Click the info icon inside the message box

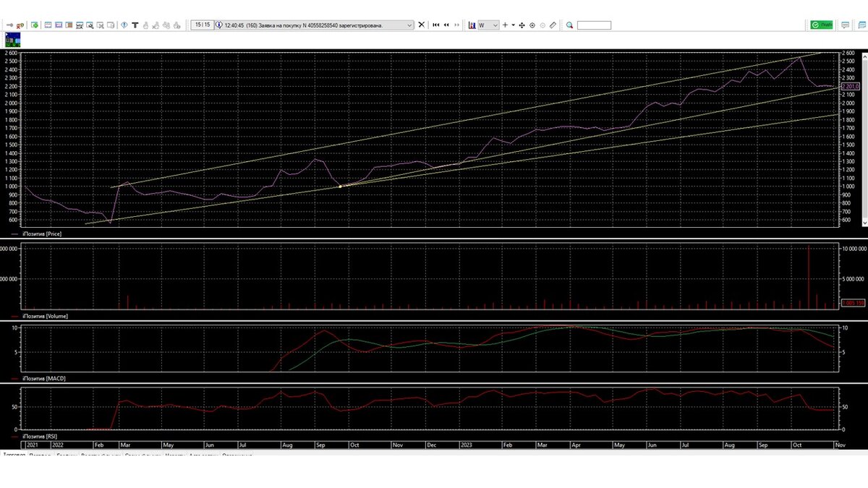tap(218, 25)
